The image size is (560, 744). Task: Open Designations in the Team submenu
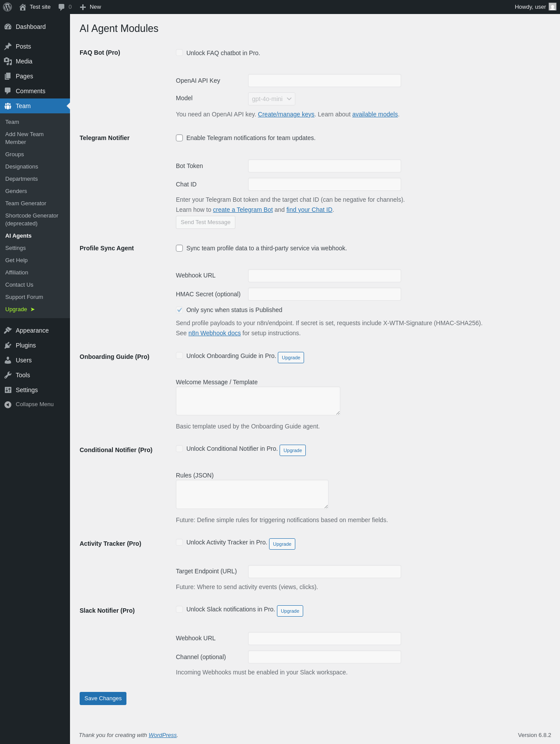[x=21, y=167]
